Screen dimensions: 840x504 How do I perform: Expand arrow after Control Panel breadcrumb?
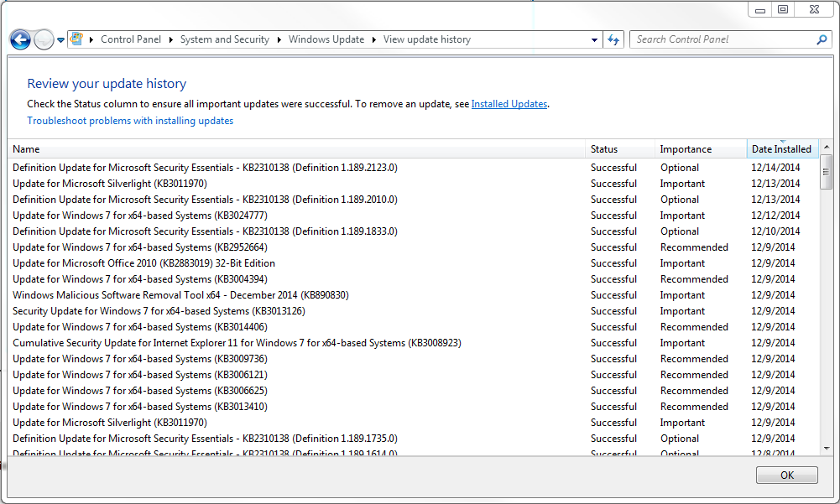pyautogui.click(x=171, y=39)
